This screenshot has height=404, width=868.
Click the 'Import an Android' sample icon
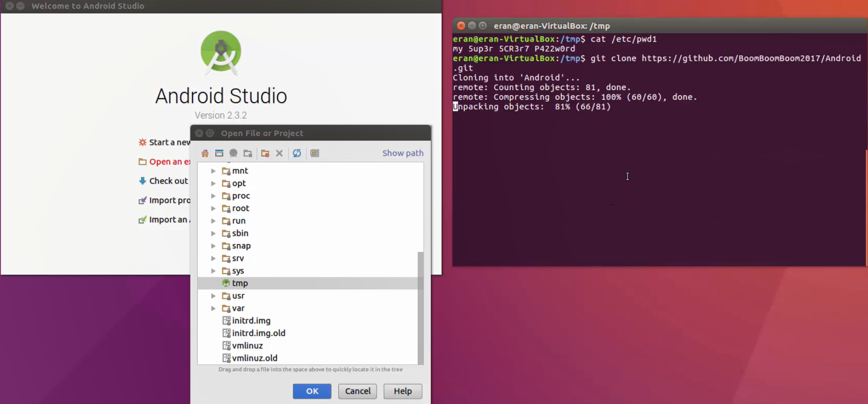pos(143,220)
